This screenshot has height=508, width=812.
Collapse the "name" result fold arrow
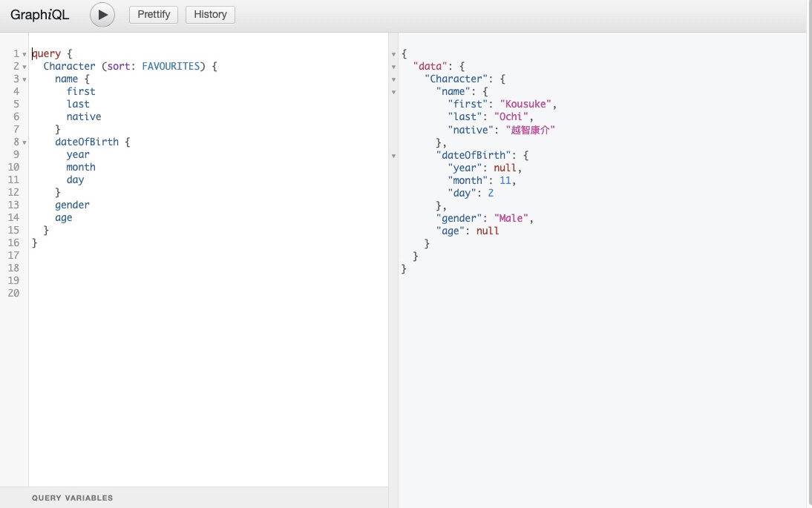click(393, 92)
